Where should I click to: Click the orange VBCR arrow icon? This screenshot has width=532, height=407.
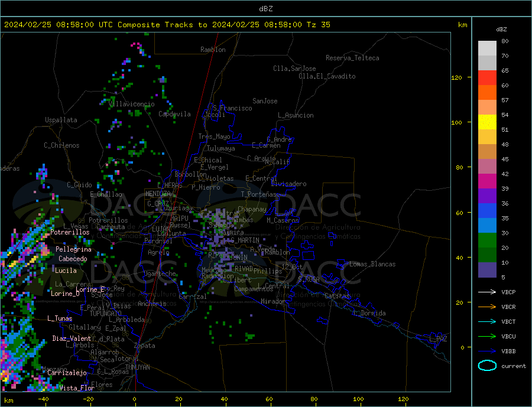point(487,307)
